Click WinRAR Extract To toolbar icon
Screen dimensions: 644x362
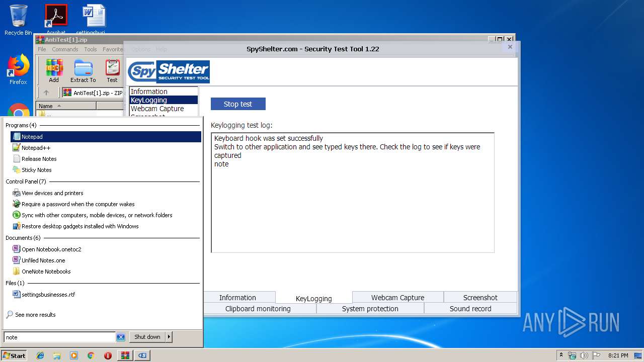point(83,71)
